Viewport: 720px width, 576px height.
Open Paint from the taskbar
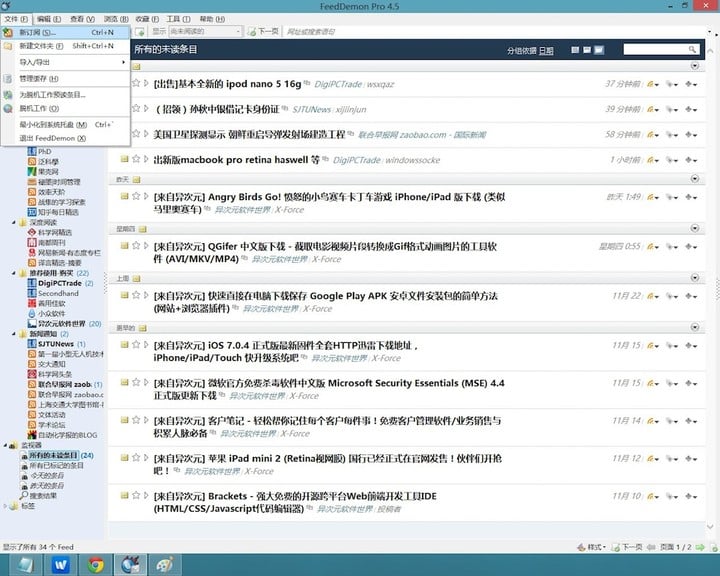165,565
